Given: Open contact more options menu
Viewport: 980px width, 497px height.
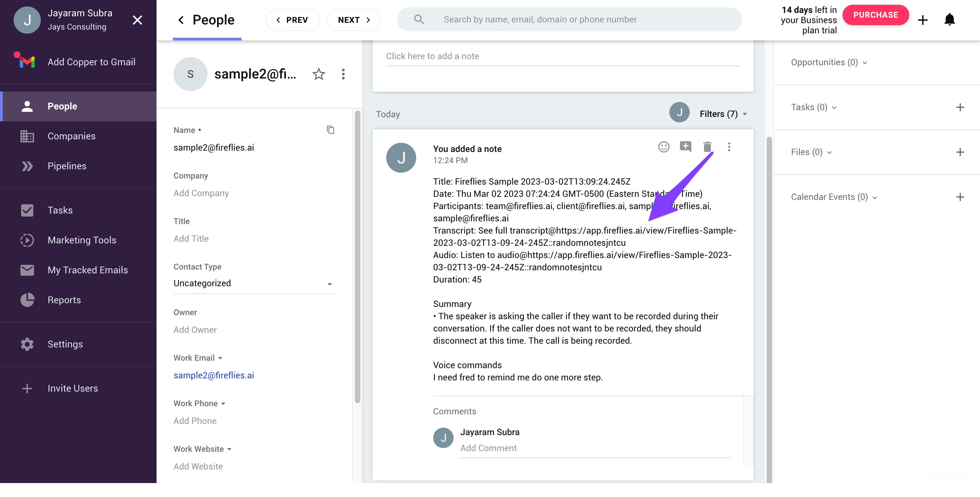Looking at the screenshot, I should coord(343,74).
